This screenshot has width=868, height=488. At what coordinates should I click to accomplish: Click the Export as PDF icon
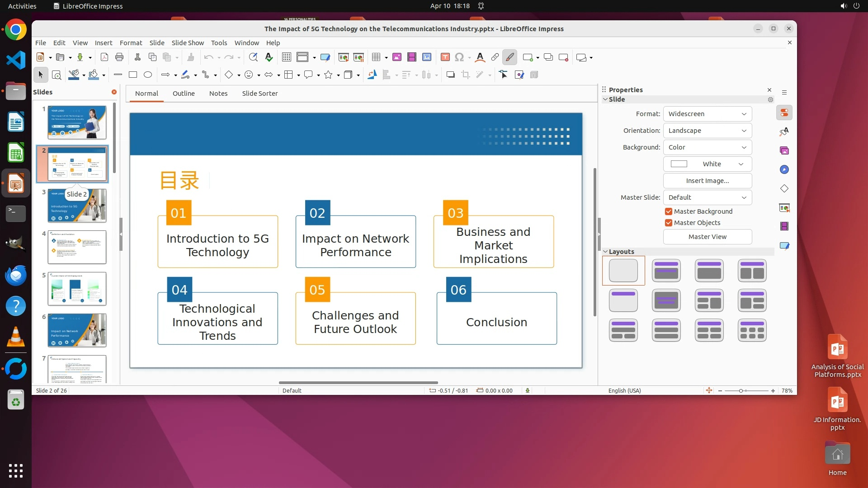coord(104,57)
